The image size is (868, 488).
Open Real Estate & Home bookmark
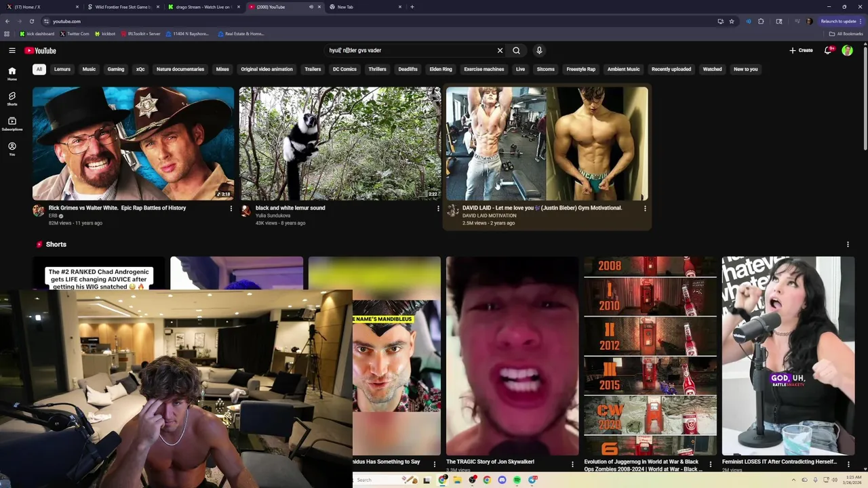point(241,33)
